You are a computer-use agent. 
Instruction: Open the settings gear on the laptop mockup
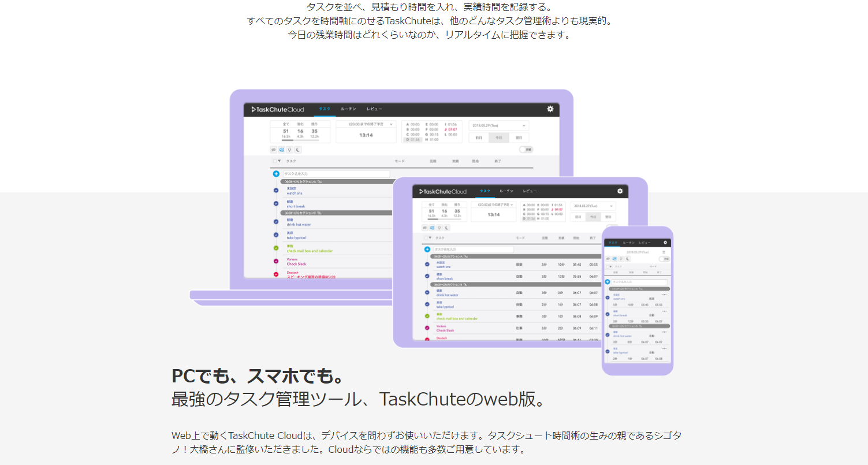click(x=550, y=109)
